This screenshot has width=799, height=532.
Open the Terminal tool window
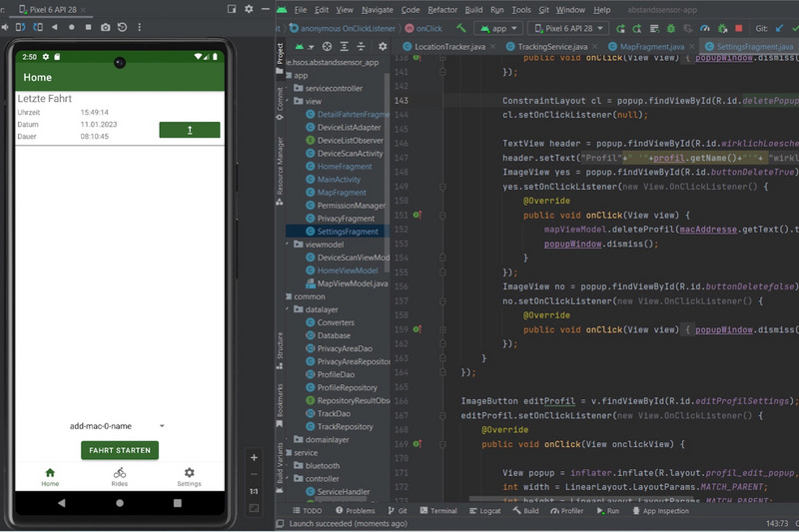point(438,511)
